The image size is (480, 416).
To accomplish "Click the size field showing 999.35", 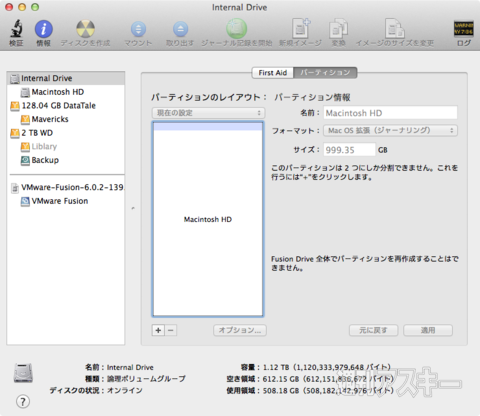I will pos(349,150).
